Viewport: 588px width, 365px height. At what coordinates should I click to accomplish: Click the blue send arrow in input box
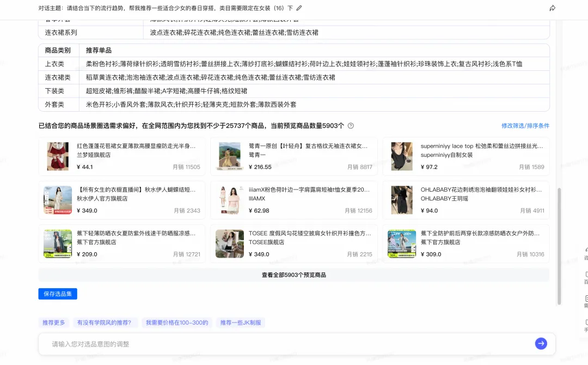[541, 343]
